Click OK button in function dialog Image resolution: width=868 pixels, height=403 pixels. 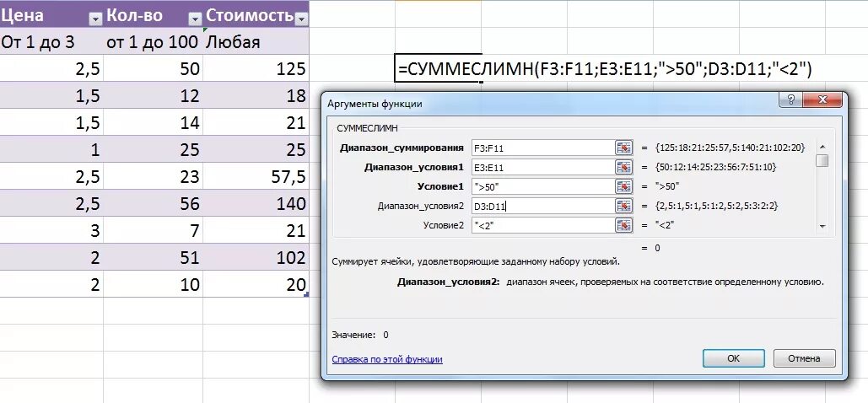pyautogui.click(x=734, y=358)
